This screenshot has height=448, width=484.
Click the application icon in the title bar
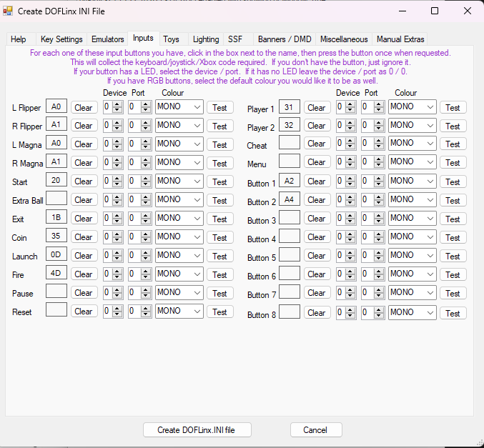click(9, 11)
